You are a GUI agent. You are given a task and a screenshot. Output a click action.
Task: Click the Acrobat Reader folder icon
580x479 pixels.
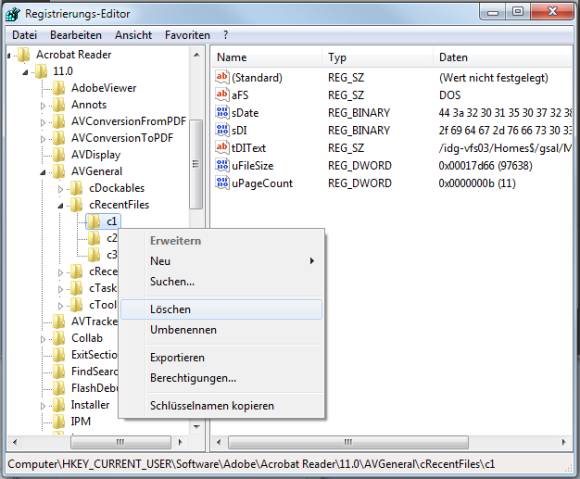[x=24, y=55]
